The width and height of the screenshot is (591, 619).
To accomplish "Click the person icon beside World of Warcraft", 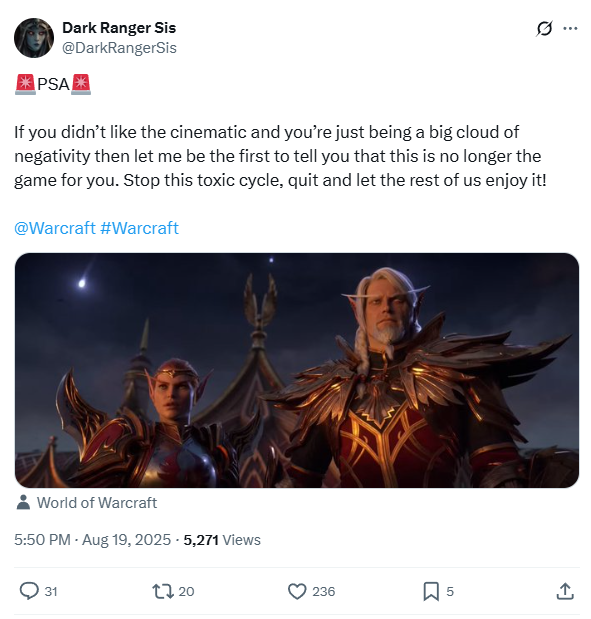I will click(x=24, y=502).
